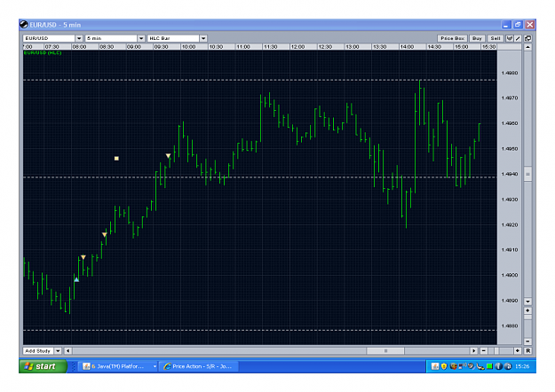Image resolution: width=555 pixels, height=392 pixels.
Task: Click the EUR/USD (HLC) chart label
Action: coord(43,52)
